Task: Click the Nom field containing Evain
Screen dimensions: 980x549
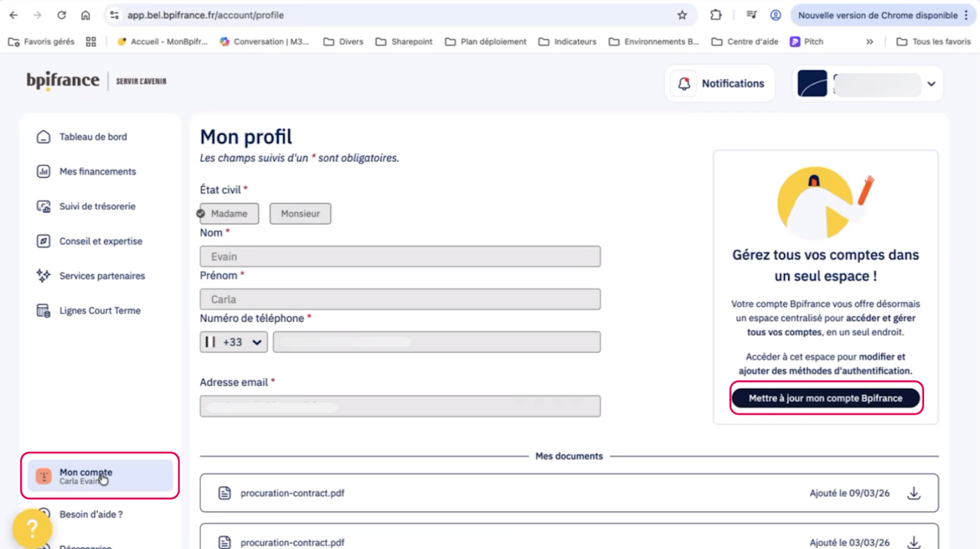Action: pos(400,257)
